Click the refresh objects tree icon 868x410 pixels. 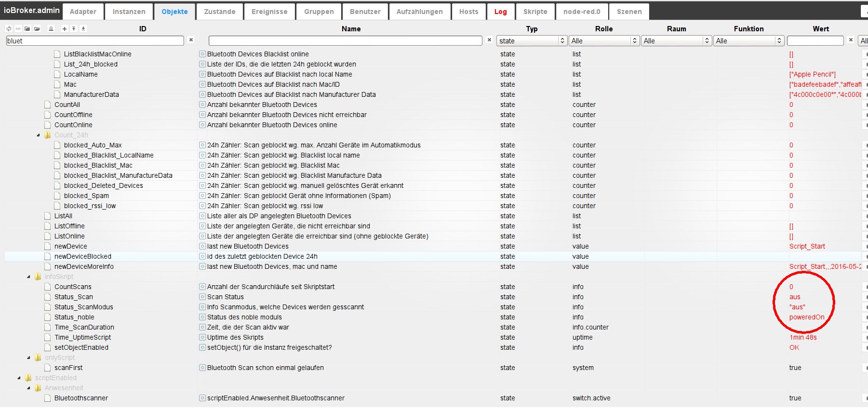click(x=9, y=29)
